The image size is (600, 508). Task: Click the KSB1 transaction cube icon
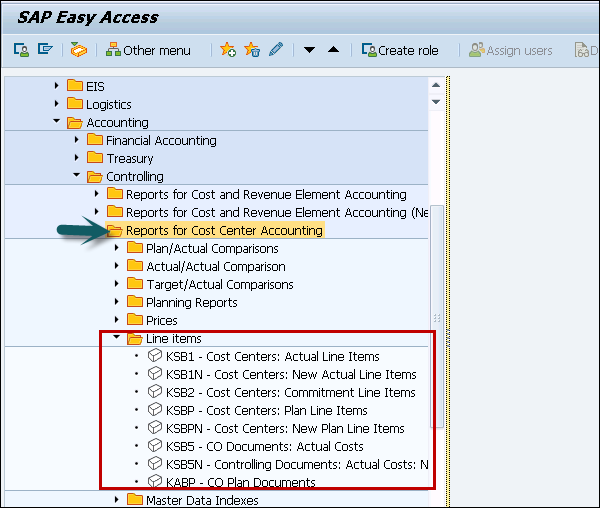pyautogui.click(x=155, y=355)
